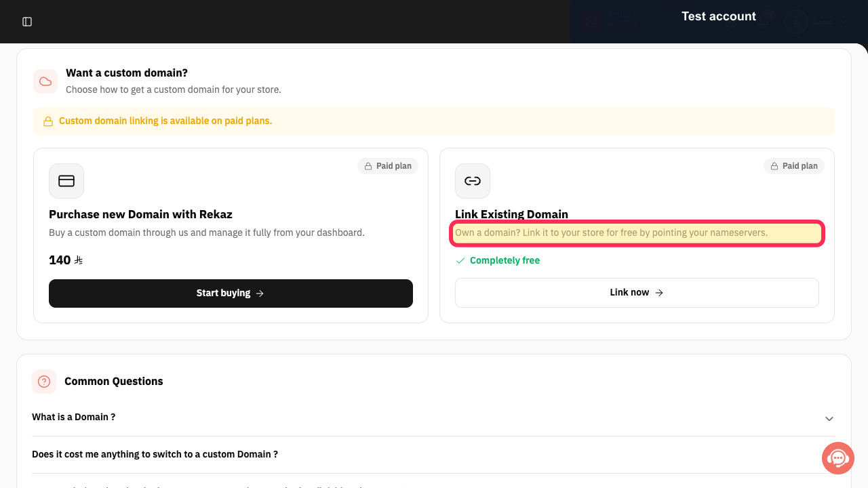Click the question mark icon beside Common Questions
Image resolution: width=868 pixels, height=488 pixels.
44,382
